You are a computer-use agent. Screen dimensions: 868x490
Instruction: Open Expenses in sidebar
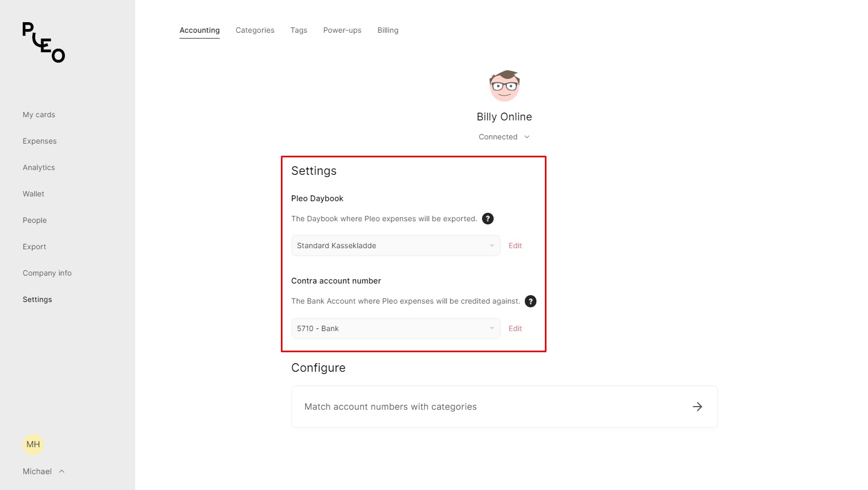40,141
